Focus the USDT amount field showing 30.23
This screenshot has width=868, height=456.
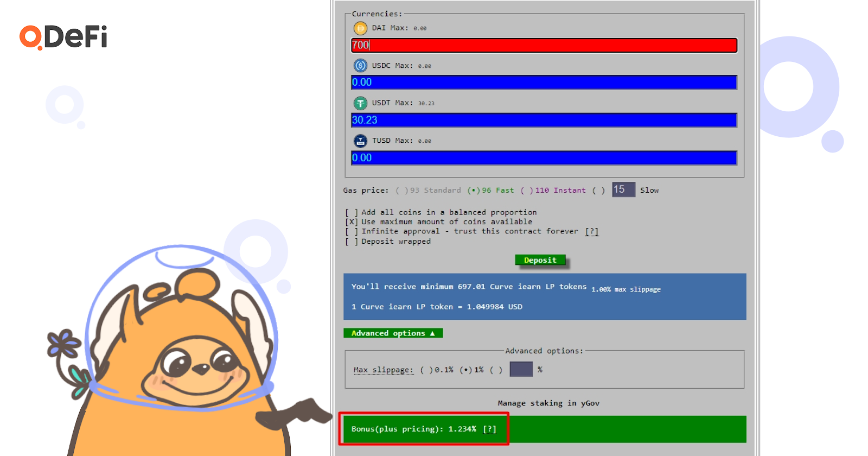(x=544, y=120)
